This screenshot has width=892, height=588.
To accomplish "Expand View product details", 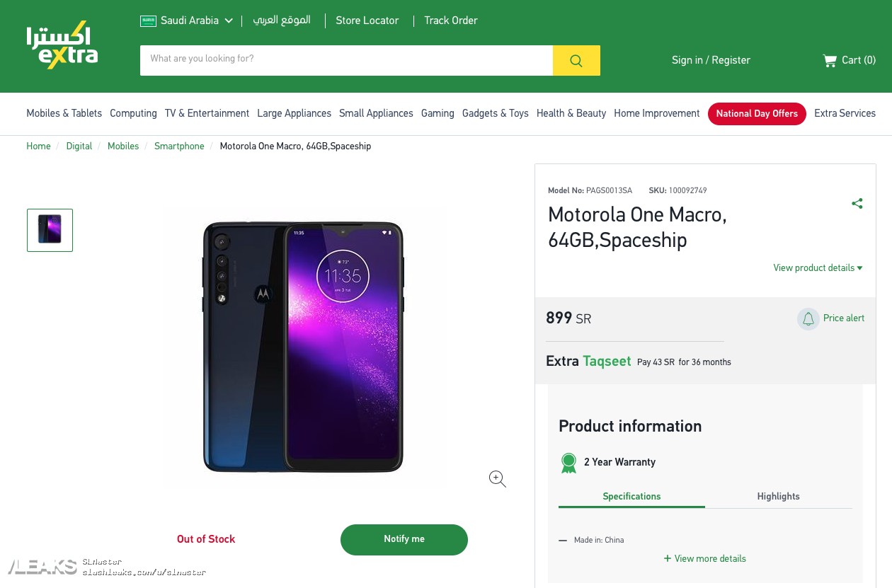I will [x=818, y=268].
